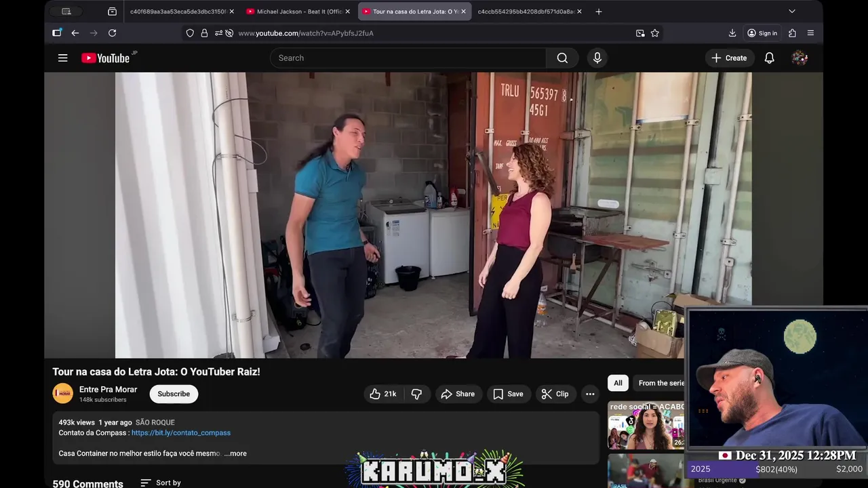Viewport: 868px width, 488px height.
Task: Go to the YouTube home logo
Action: pyautogui.click(x=105, y=58)
